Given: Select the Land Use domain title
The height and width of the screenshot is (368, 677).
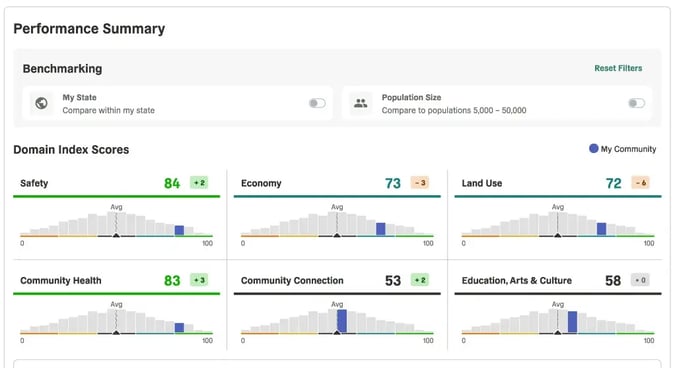Looking at the screenshot, I should point(482,183).
